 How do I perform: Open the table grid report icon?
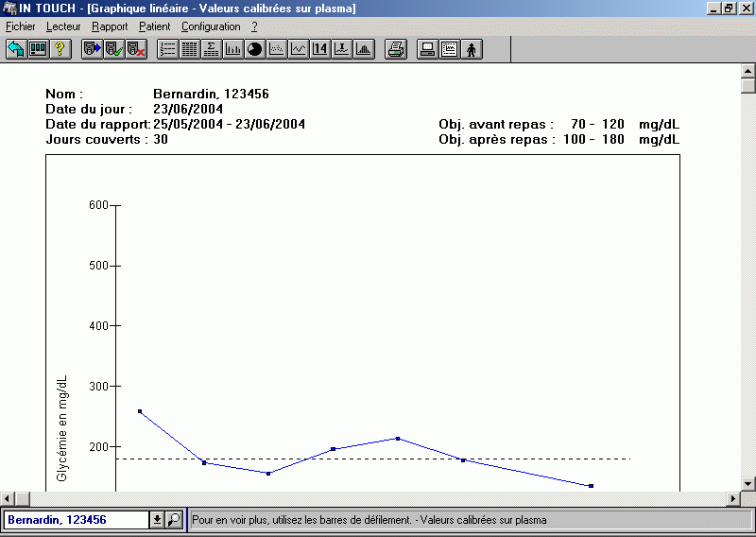[190, 49]
